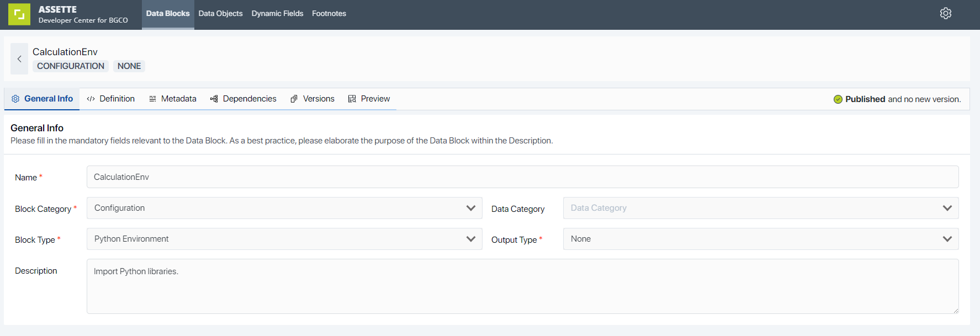Expand the Block Category dropdown
The image size is (980, 336).
coord(284,208)
